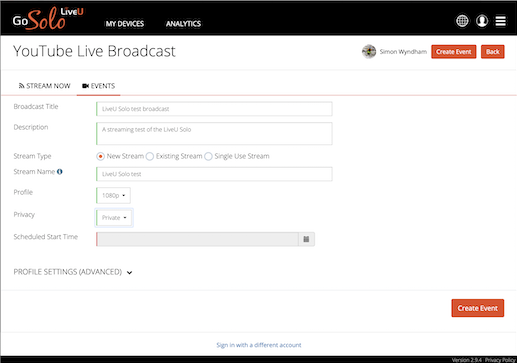This screenshot has height=363, width=517.
Task: Open the hamburger menu icon
Action: click(500, 21)
